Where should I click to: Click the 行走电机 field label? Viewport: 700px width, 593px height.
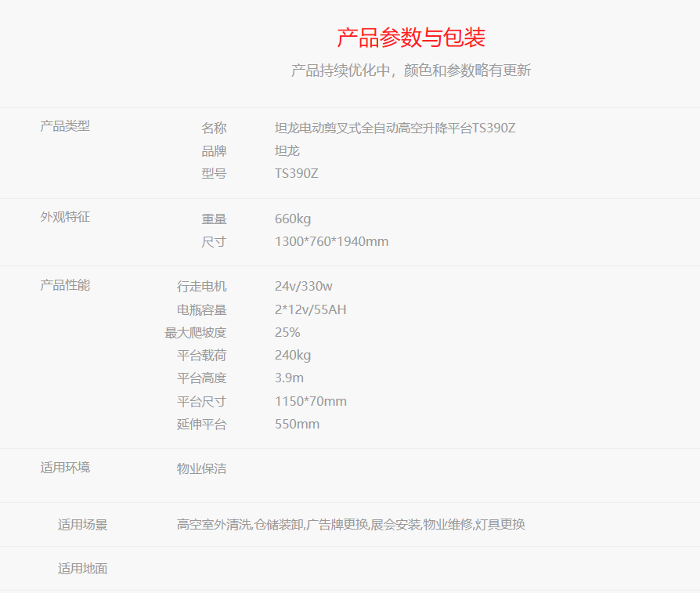202,286
